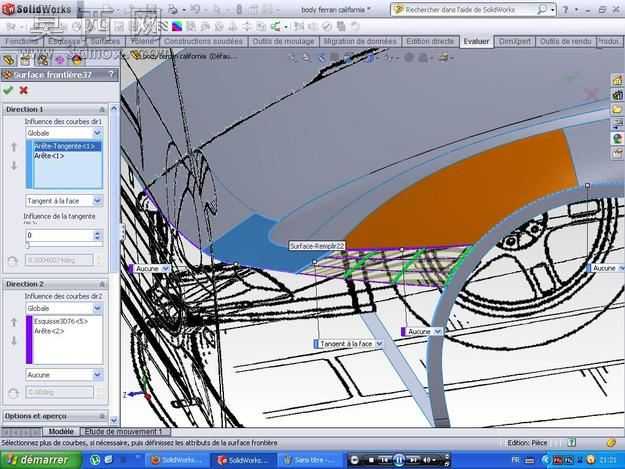Click the démarrer Start button
The height and width of the screenshot is (469, 625).
tap(40, 460)
